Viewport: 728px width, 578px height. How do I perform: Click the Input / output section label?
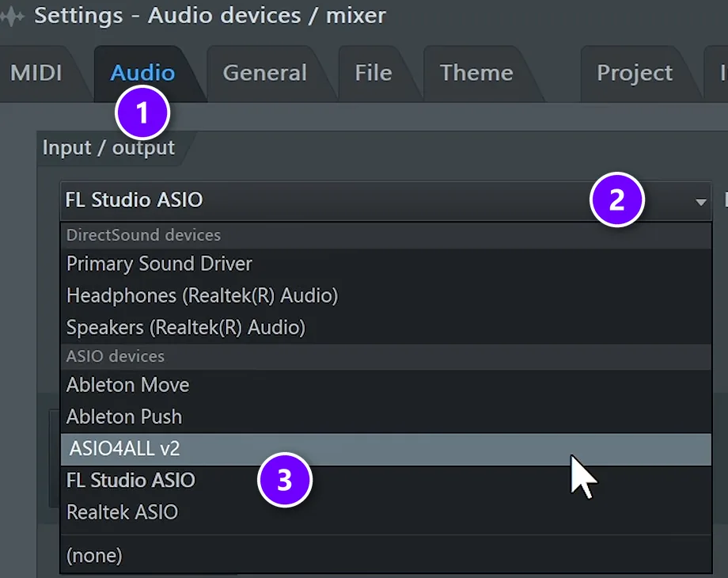(x=108, y=148)
